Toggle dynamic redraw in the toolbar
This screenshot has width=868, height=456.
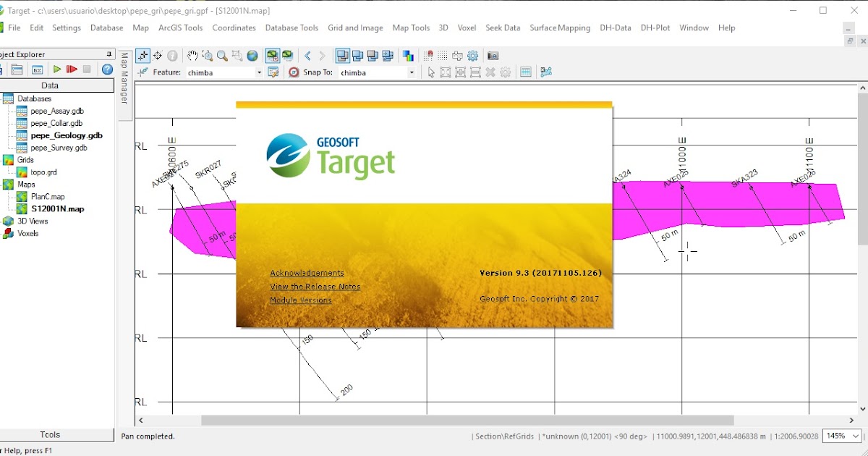click(273, 55)
